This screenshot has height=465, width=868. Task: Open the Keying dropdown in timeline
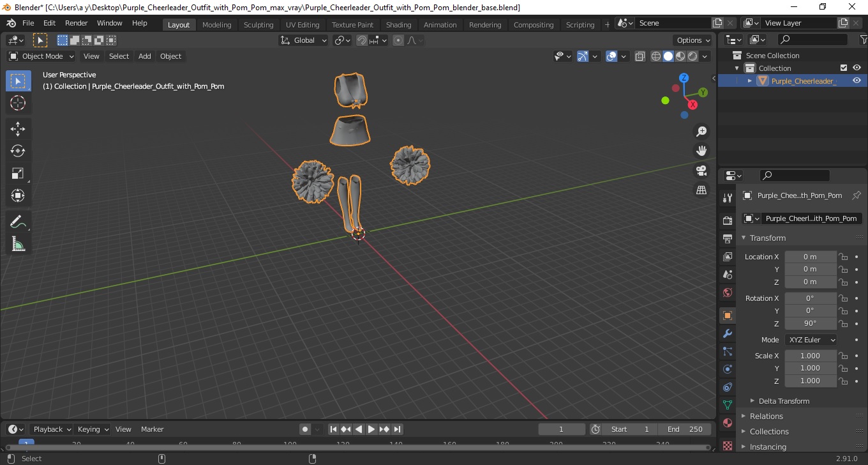[93, 429]
